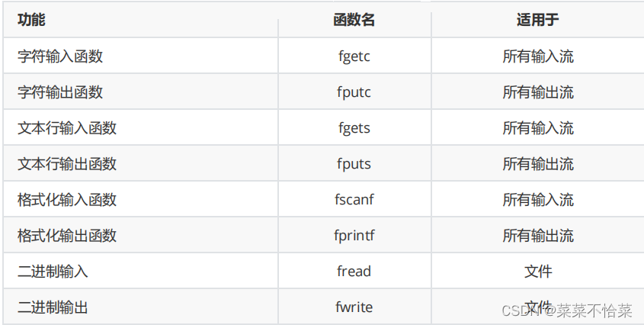
Task: Click the 适用于 column header
Action: (537, 20)
